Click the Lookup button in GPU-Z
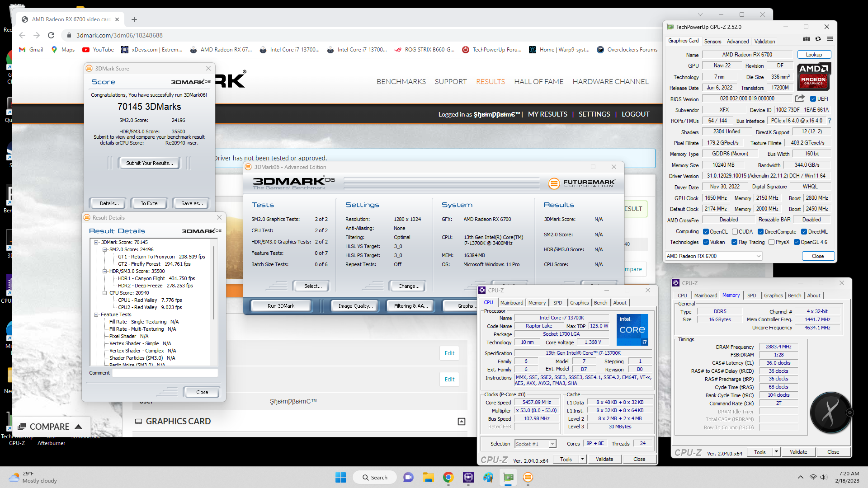The height and width of the screenshot is (488, 868). [814, 55]
